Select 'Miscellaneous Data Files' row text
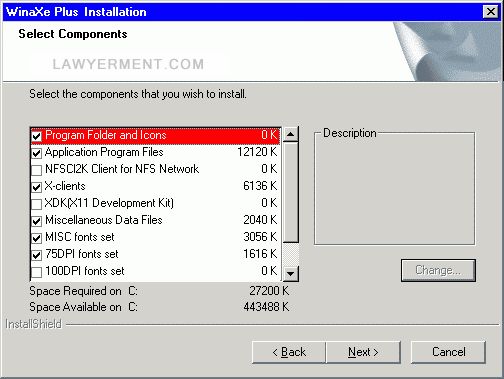Viewport: 504px width, 379px height. pos(104,220)
